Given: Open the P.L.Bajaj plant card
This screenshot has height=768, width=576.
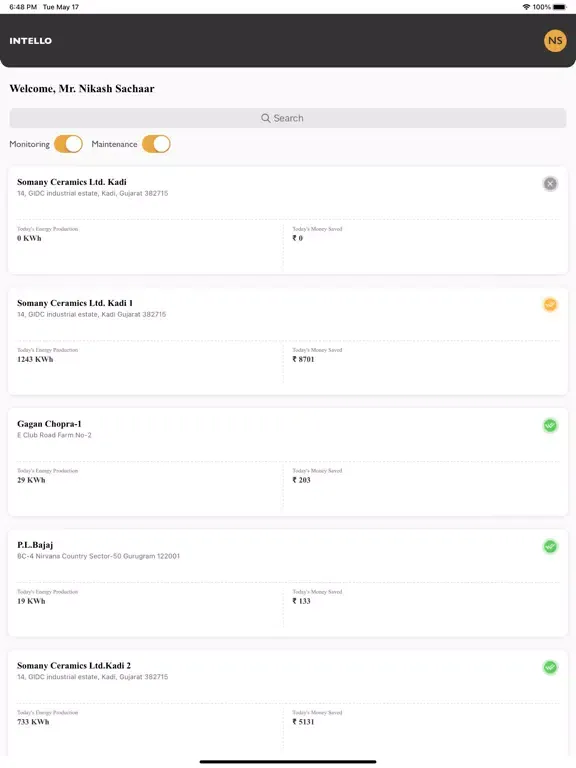Looking at the screenshot, I should [x=288, y=583].
